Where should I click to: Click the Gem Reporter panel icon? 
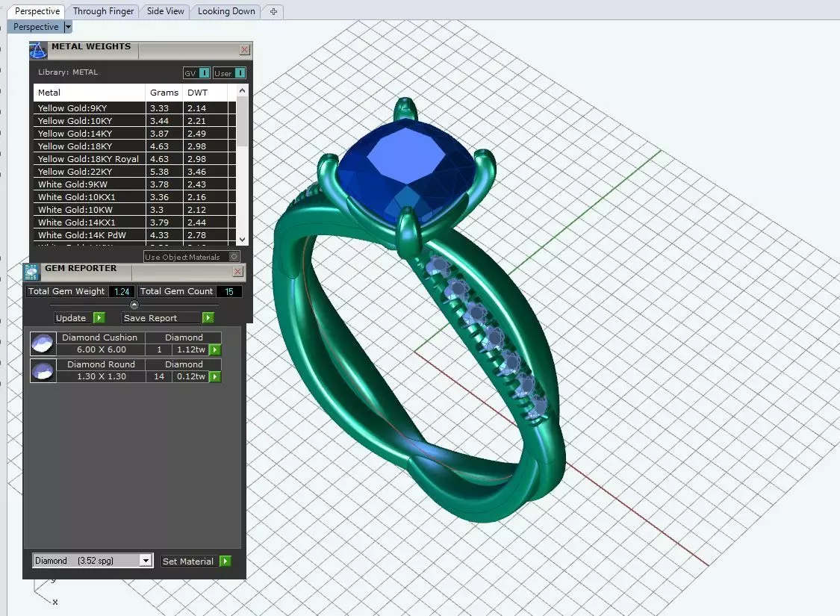31,272
